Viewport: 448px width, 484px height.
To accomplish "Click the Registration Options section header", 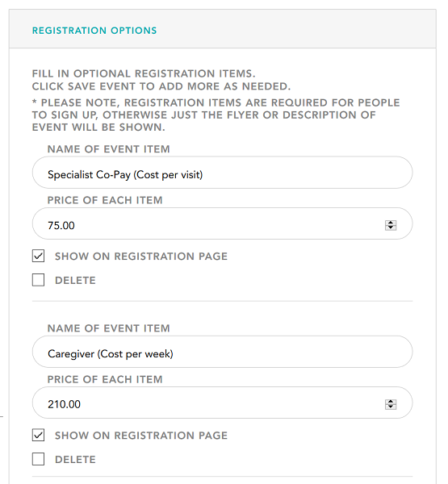I will pos(94,31).
